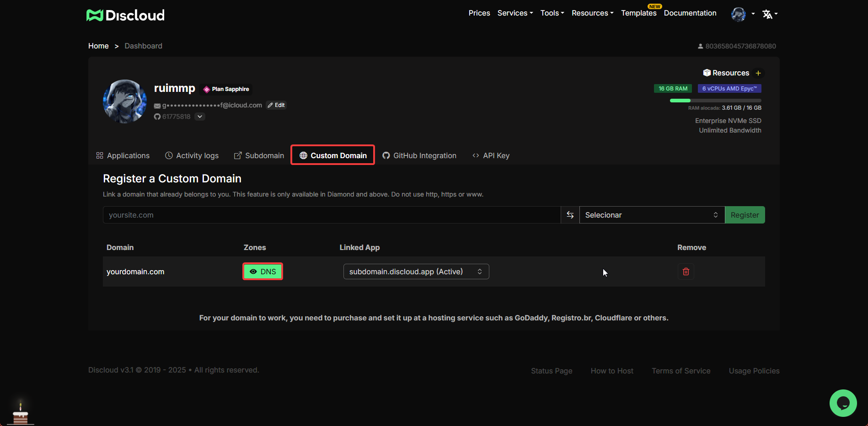The image size is (868, 426).
Task: Open the green live chat bubble
Action: (x=843, y=403)
